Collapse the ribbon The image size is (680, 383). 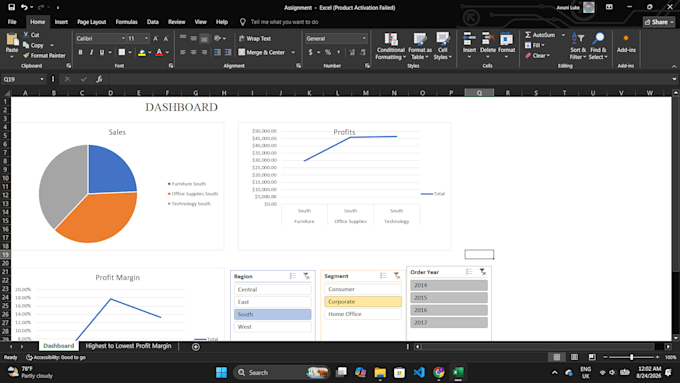click(674, 66)
